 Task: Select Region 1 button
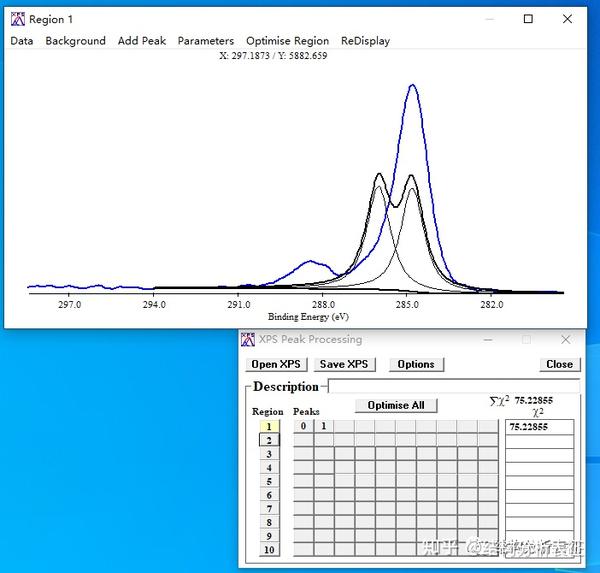tap(269, 426)
